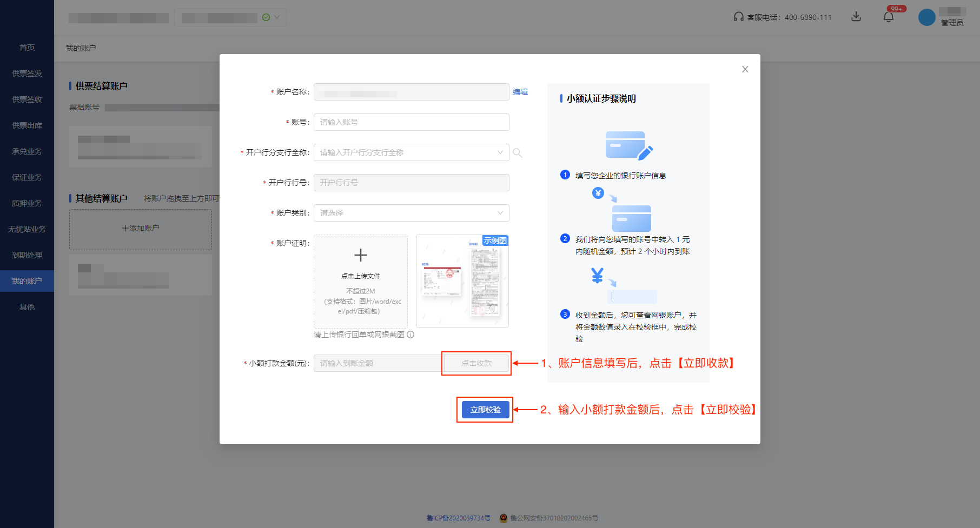View the 示例图 example image
This screenshot has width=980, height=528.
pos(495,240)
